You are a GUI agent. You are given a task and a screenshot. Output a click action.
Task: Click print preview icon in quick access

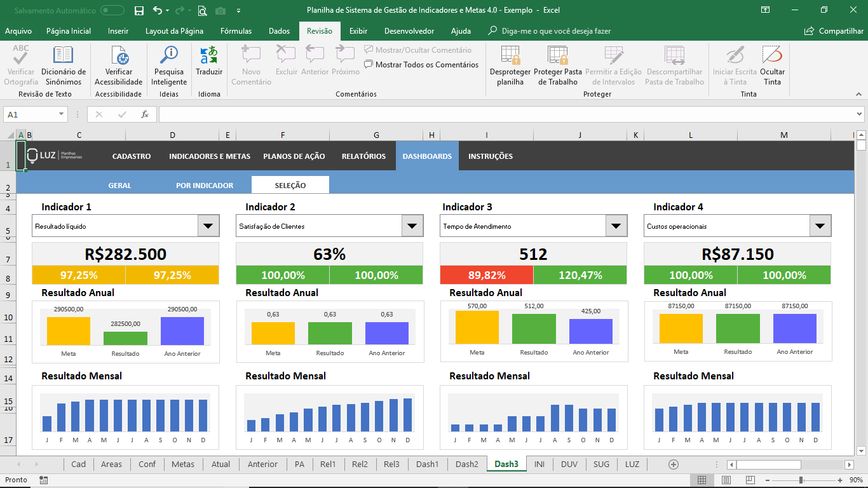tap(202, 11)
